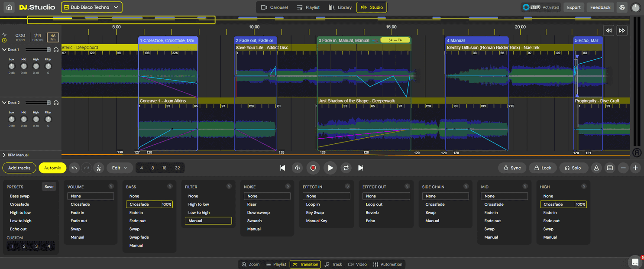Open the Automation tab at the bottom
The image size is (644, 269).
coord(388,264)
